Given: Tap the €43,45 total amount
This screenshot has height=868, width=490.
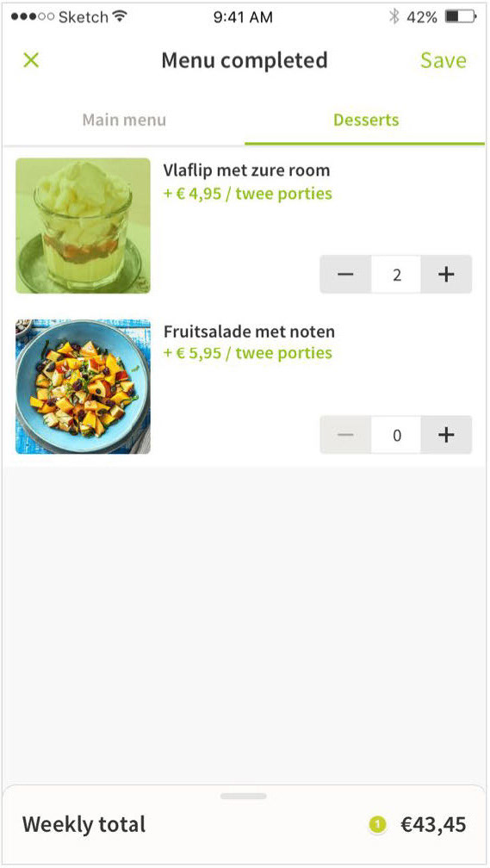Looking at the screenshot, I should [433, 825].
